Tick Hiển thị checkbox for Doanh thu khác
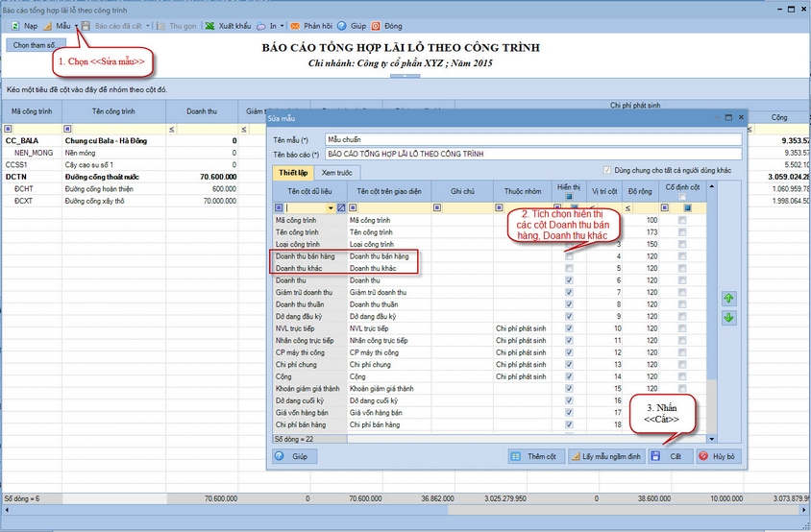Screen dimensions: 811x532 pos(569,268)
